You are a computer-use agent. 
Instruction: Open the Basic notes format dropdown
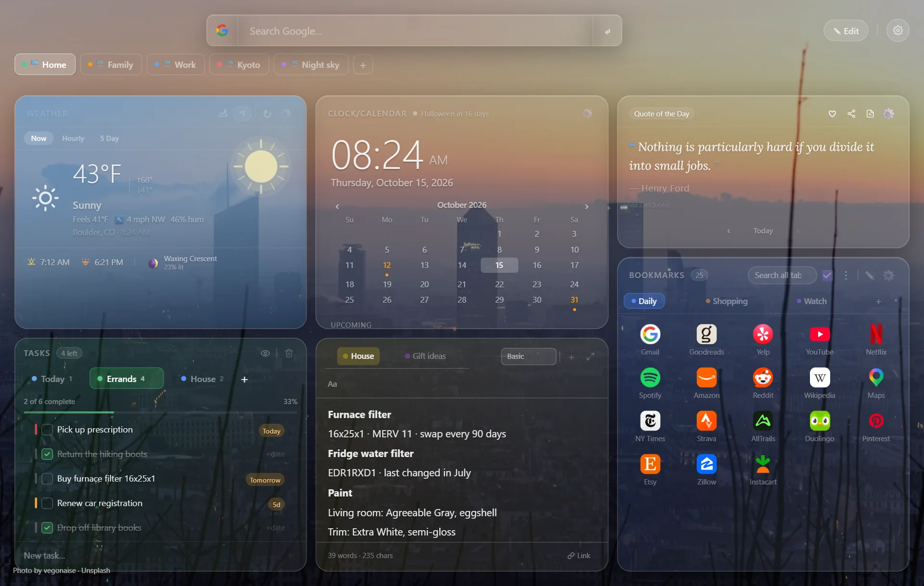point(528,357)
